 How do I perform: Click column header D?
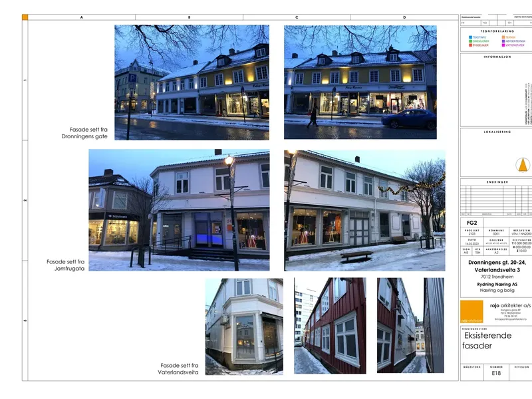(404, 17)
